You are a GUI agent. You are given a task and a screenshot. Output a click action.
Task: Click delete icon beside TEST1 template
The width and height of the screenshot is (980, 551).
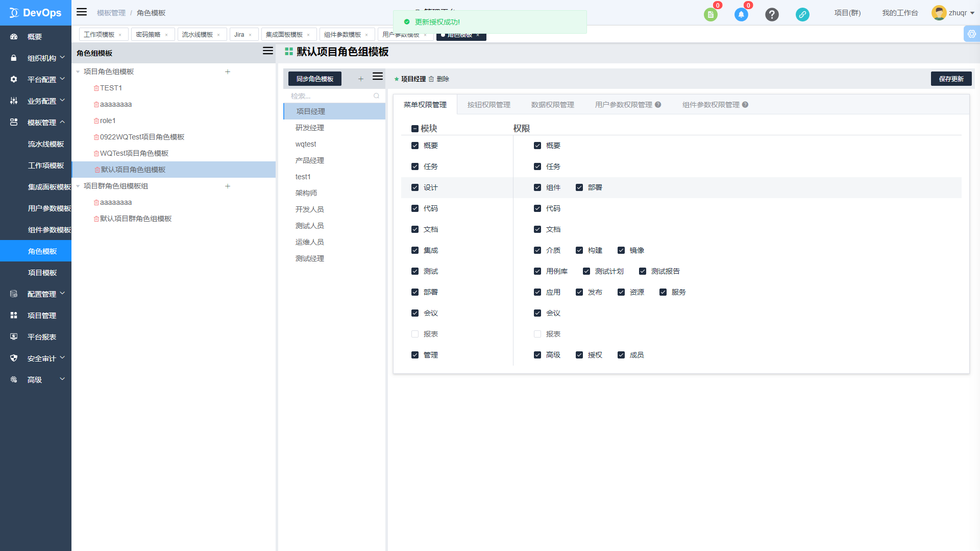tap(96, 88)
